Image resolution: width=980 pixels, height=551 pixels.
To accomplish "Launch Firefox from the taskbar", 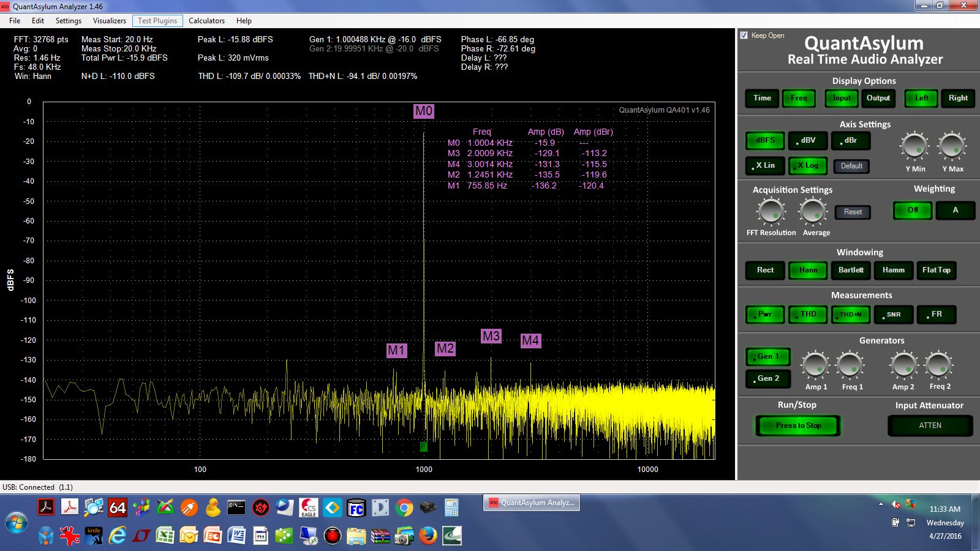I will click(428, 536).
